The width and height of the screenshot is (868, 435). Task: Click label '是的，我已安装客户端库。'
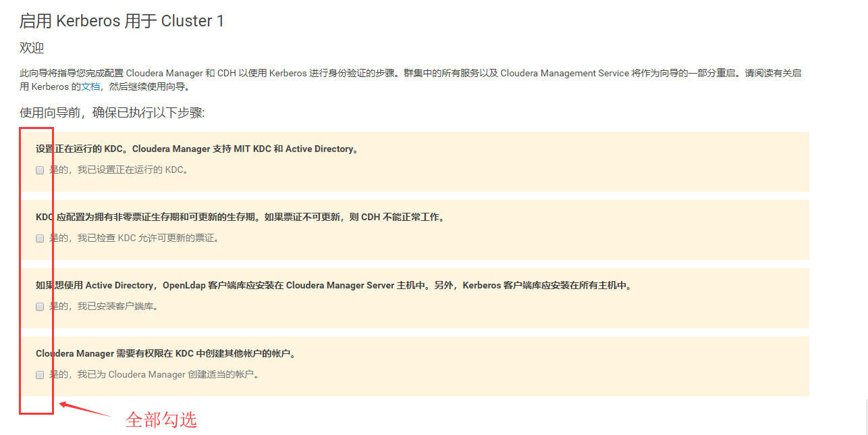(x=105, y=307)
